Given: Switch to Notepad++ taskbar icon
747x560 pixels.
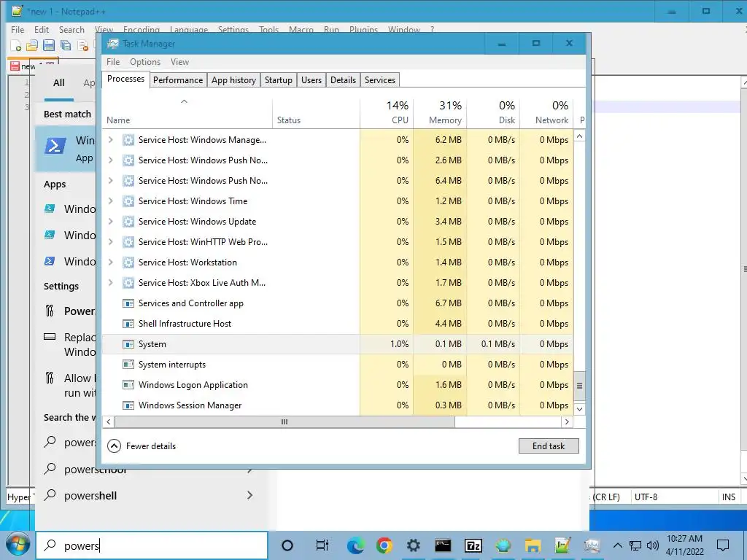Looking at the screenshot, I should [562, 545].
